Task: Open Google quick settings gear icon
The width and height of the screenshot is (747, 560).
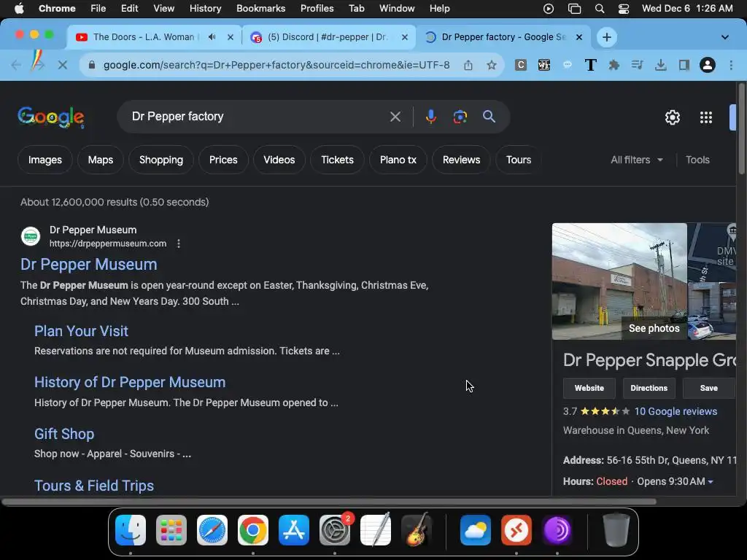Action: (672, 117)
